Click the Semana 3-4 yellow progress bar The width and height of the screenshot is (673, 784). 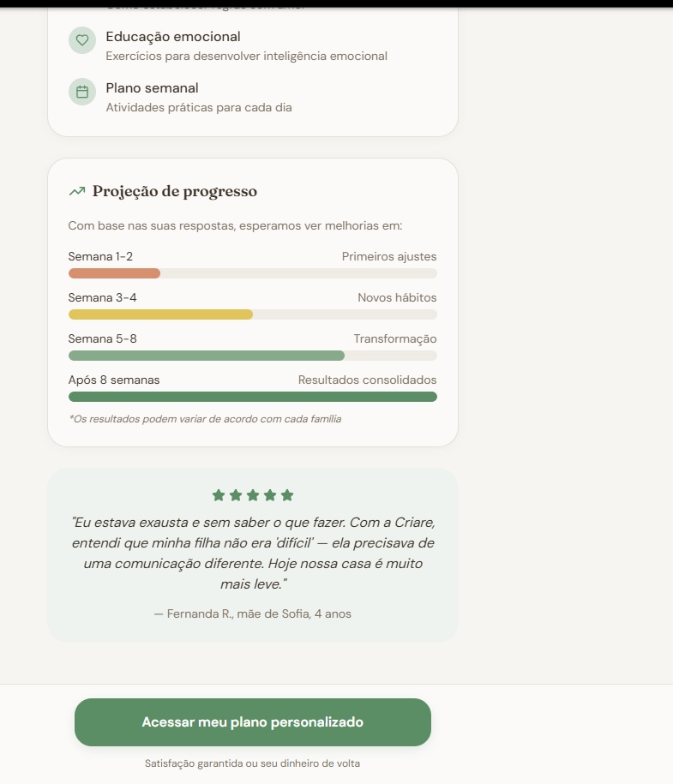tap(160, 314)
